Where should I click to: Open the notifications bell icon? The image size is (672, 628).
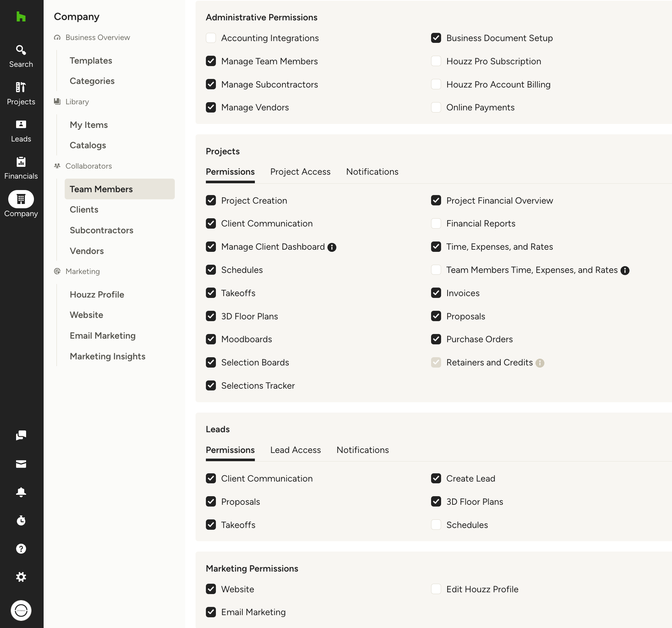[x=21, y=492]
